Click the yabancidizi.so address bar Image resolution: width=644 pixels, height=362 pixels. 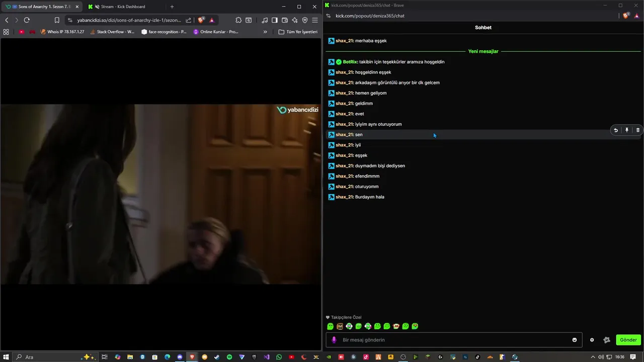[129, 20]
